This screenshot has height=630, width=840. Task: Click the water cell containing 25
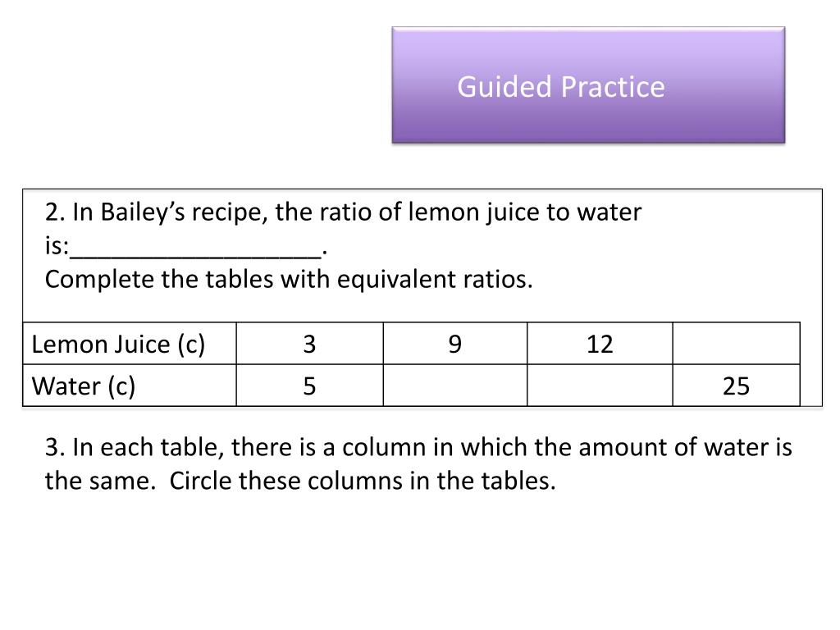click(x=736, y=386)
